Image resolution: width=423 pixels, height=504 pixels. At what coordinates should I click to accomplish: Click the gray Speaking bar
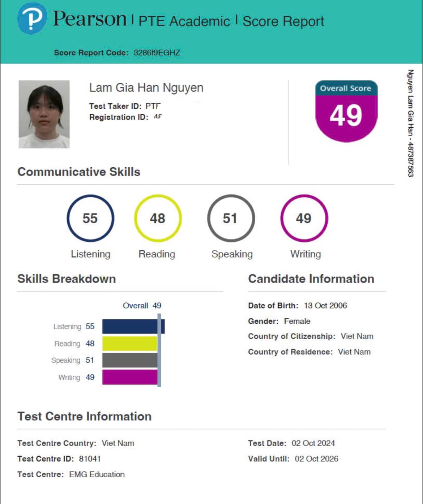[130, 360]
